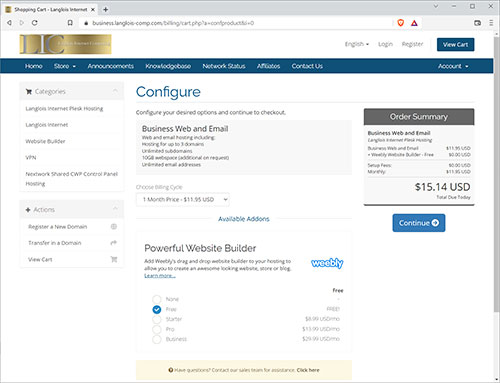Open the Langlois Internet category
Image resolution: width=500 pixels, height=383 pixels.
47,125
